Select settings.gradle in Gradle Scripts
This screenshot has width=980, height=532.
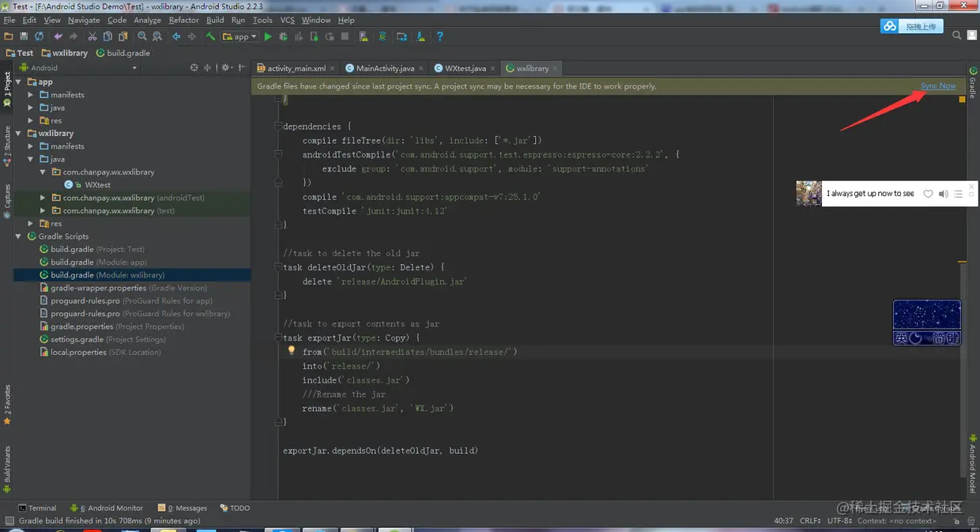[x=103, y=340]
